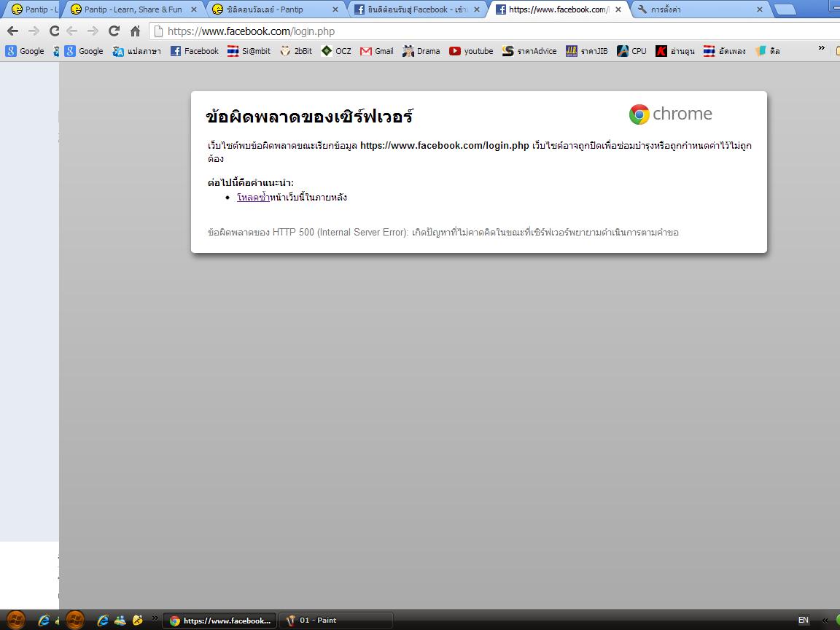The image size is (840, 630).
Task: Click the EN language indicator
Action: click(x=803, y=621)
